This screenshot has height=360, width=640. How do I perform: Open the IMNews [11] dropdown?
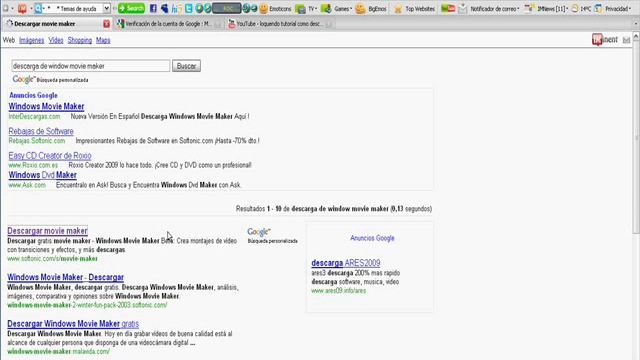tap(552, 9)
